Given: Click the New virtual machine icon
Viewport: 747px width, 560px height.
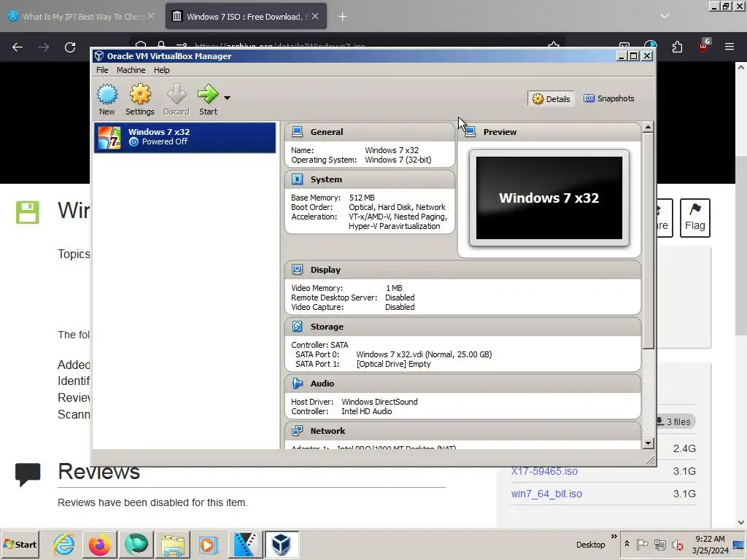Looking at the screenshot, I should pos(107,94).
